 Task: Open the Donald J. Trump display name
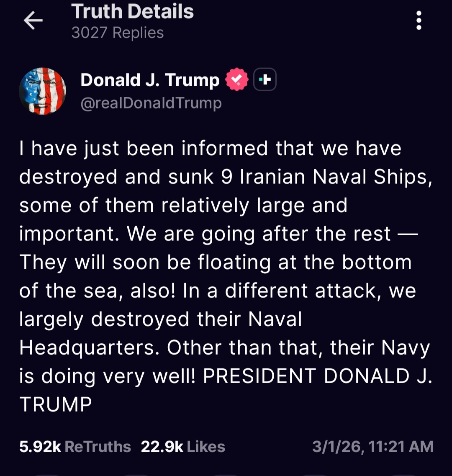150,80
